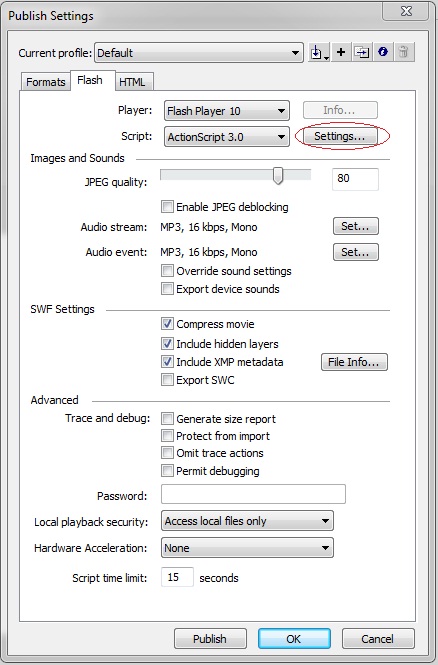Click the Audio event MP3 value text
438x665 pixels.
(x=209, y=252)
